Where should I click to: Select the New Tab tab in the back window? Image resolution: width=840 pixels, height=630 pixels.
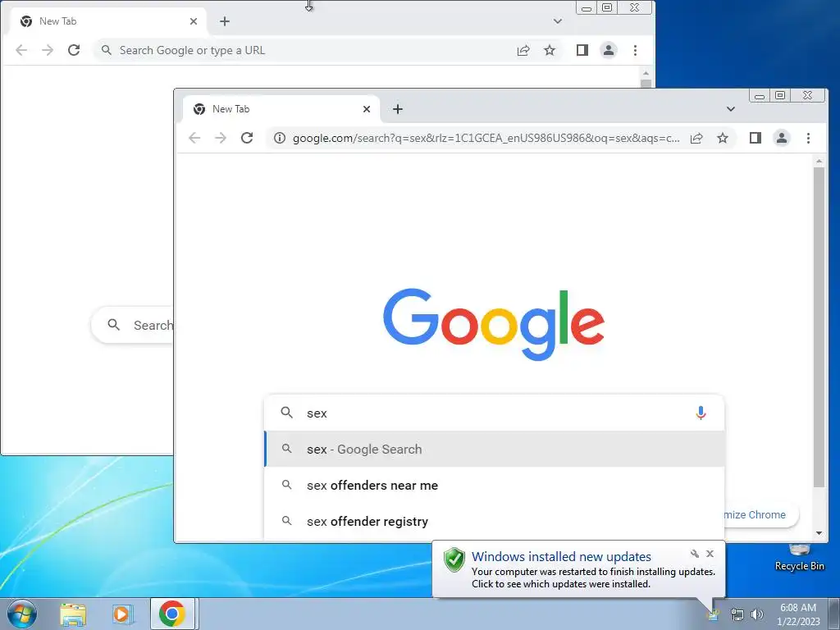[108, 21]
